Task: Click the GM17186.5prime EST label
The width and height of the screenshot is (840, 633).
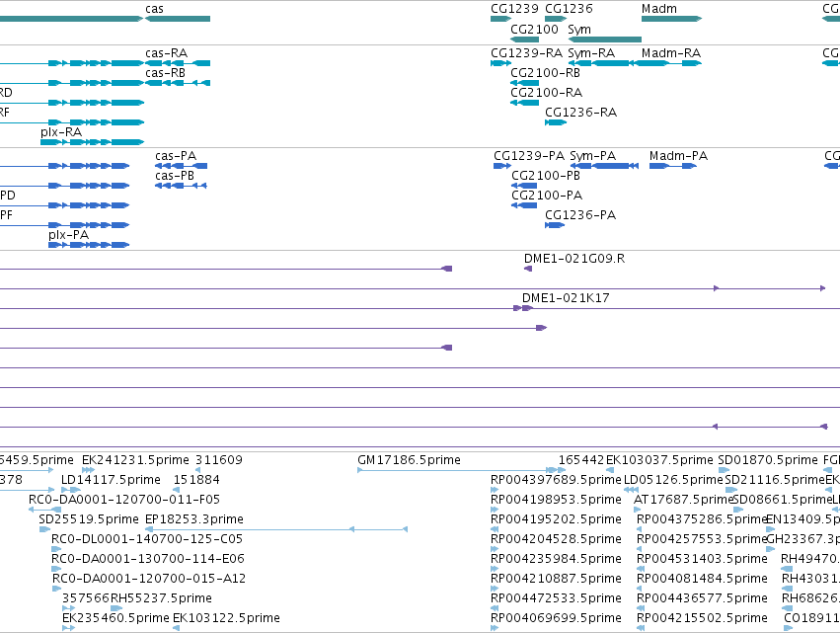Action: coord(409,460)
